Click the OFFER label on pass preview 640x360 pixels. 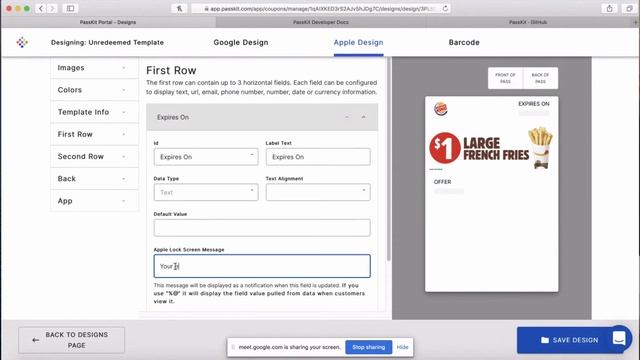pyautogui.click(x=442, y=182)
